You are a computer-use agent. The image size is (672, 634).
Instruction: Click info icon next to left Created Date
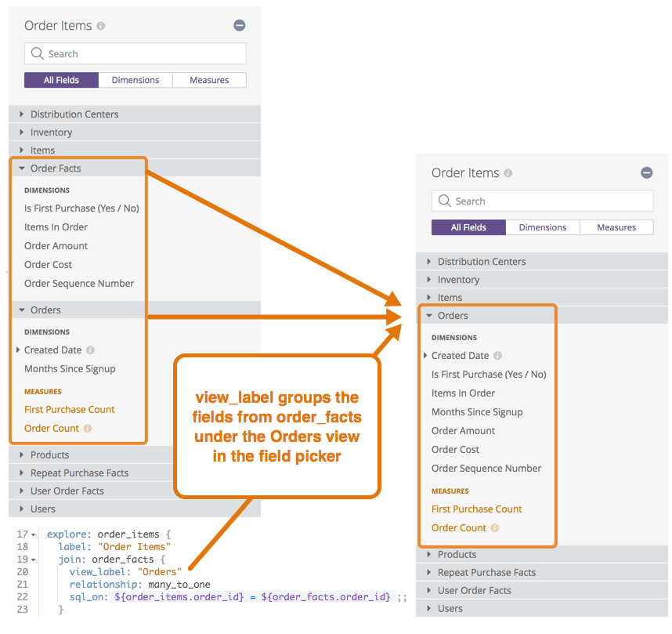click(90, 350)
